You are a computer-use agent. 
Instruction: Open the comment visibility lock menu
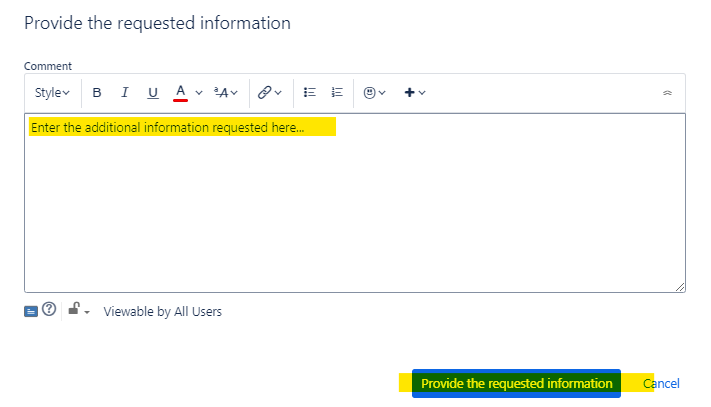pos(78,311)
